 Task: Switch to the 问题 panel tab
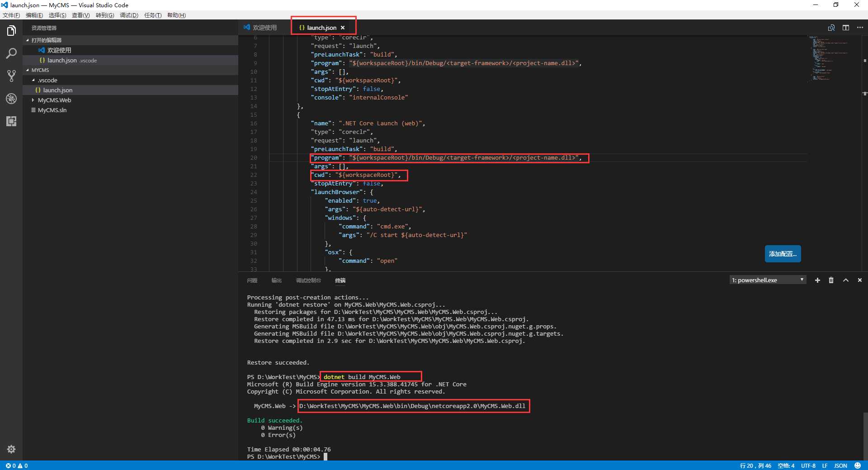click(252, 280)
